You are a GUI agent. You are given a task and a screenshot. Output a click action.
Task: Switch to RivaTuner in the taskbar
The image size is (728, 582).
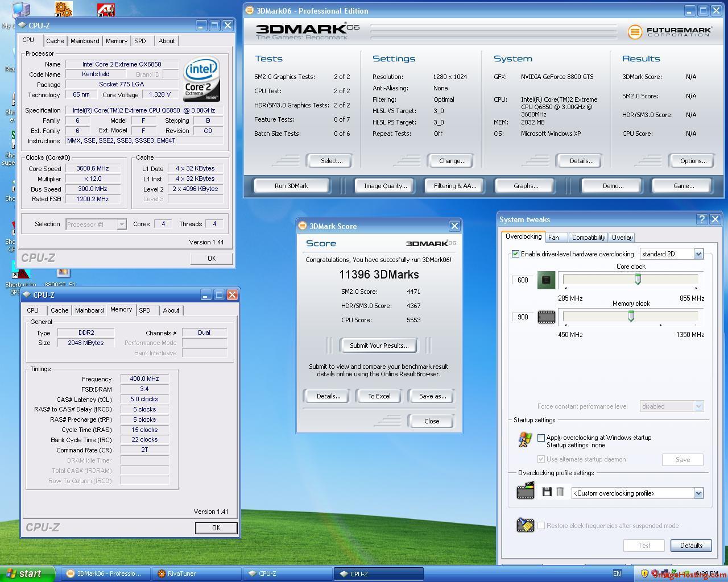coord(197,573)
